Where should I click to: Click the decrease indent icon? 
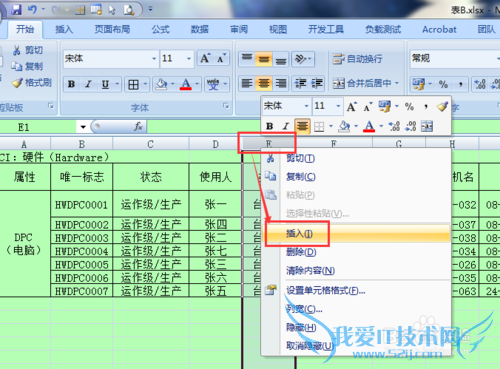[x=300, y=83]
